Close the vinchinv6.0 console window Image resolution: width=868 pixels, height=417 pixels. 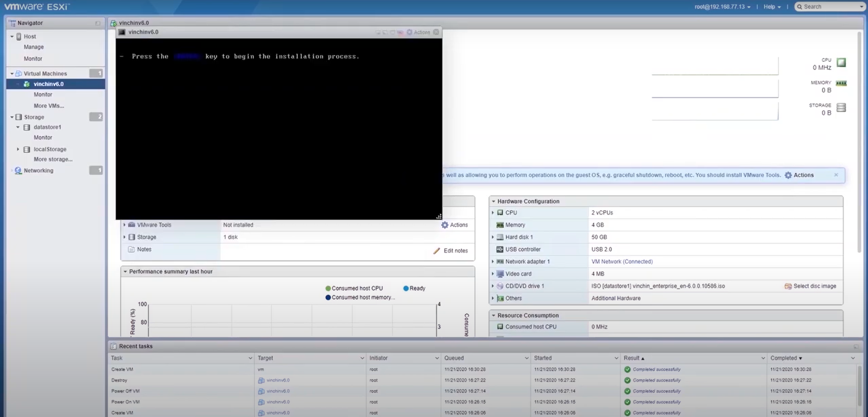coord(436,32)
